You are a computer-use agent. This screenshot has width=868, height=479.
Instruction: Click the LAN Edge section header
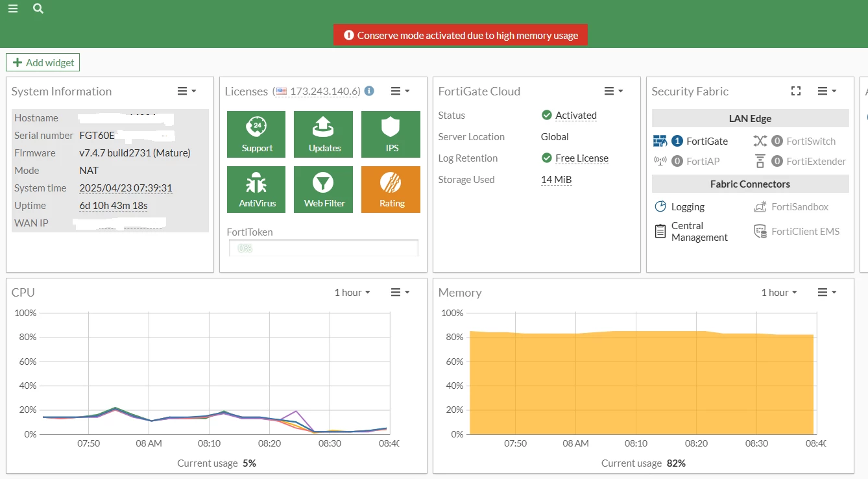tap(750, 118)
